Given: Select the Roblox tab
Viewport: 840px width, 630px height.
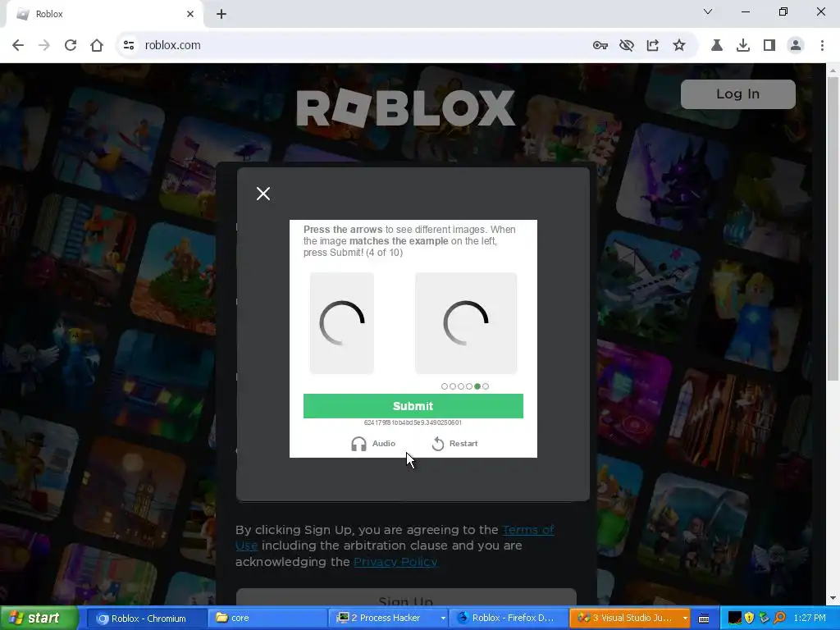Looking at the screenshot, I should (104, 15).
